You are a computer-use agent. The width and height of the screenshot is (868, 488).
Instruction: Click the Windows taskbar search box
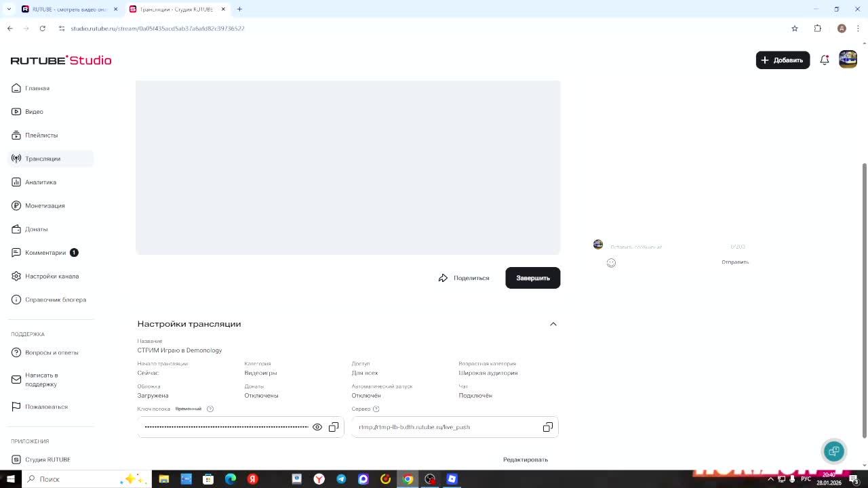(x=86, y=479)
